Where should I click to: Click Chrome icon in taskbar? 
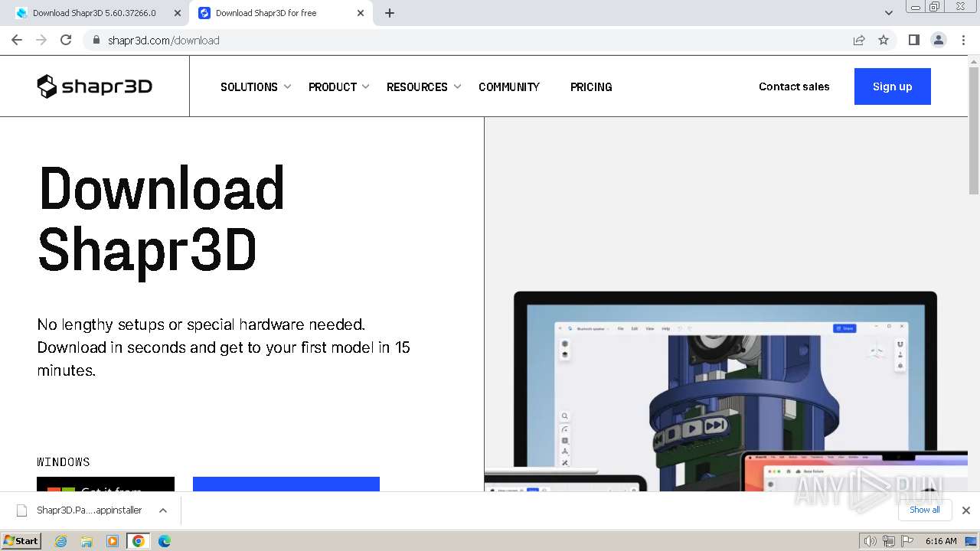point(139,541)
